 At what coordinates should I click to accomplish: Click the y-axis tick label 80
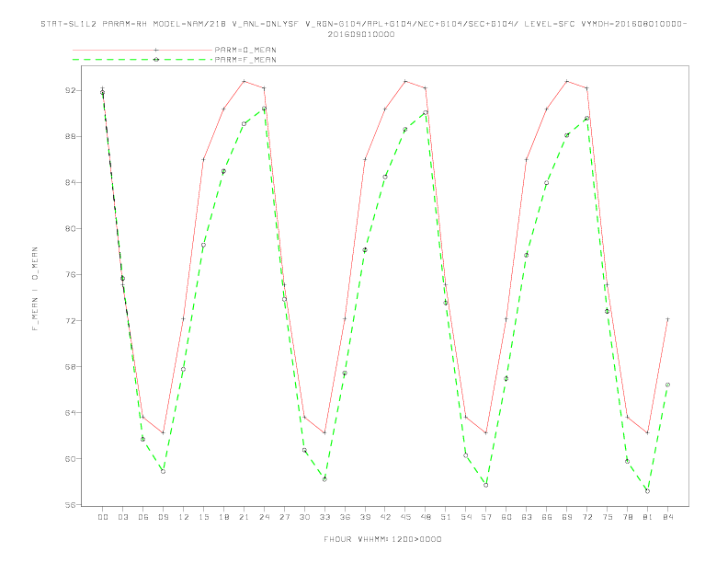pos(71,228)
